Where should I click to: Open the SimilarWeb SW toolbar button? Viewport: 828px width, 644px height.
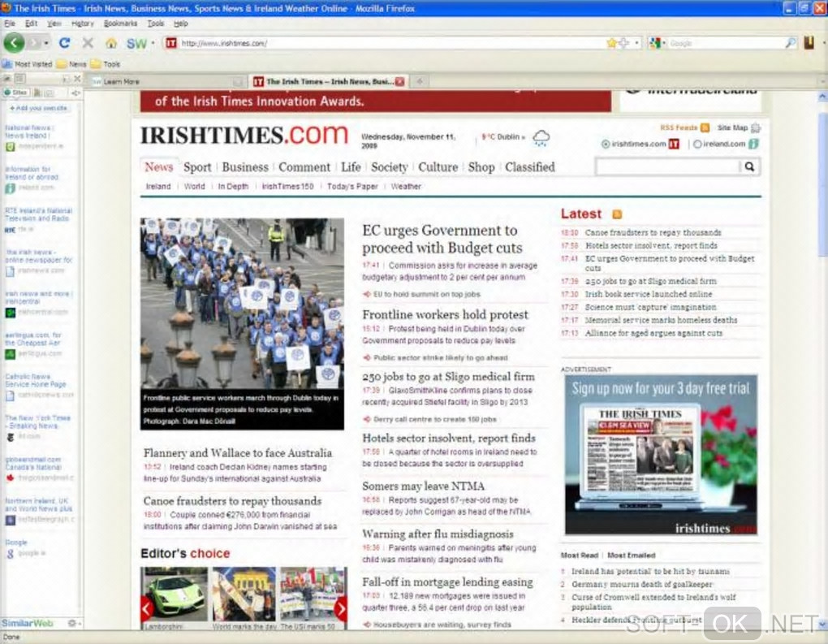tap(136, 43)
